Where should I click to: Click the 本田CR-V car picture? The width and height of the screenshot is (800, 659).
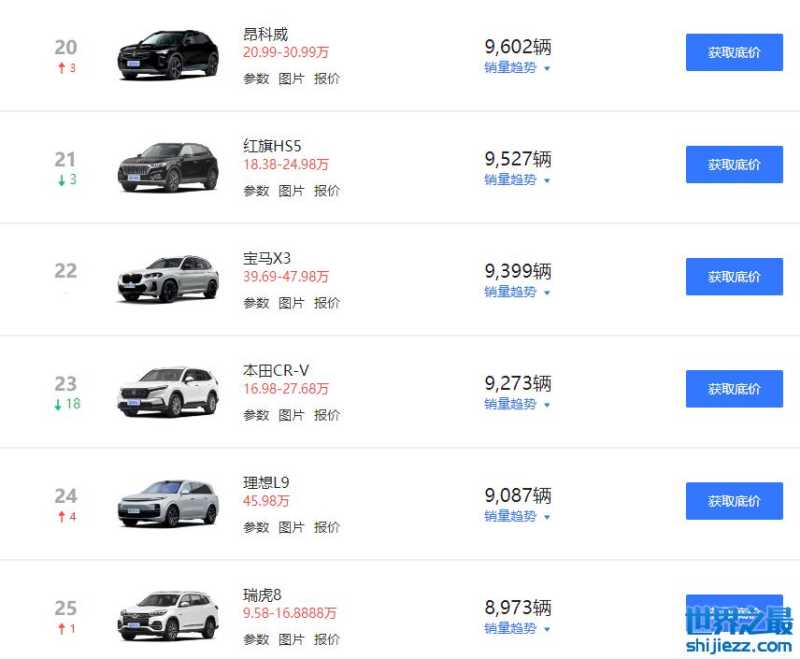tap(167, 390)
